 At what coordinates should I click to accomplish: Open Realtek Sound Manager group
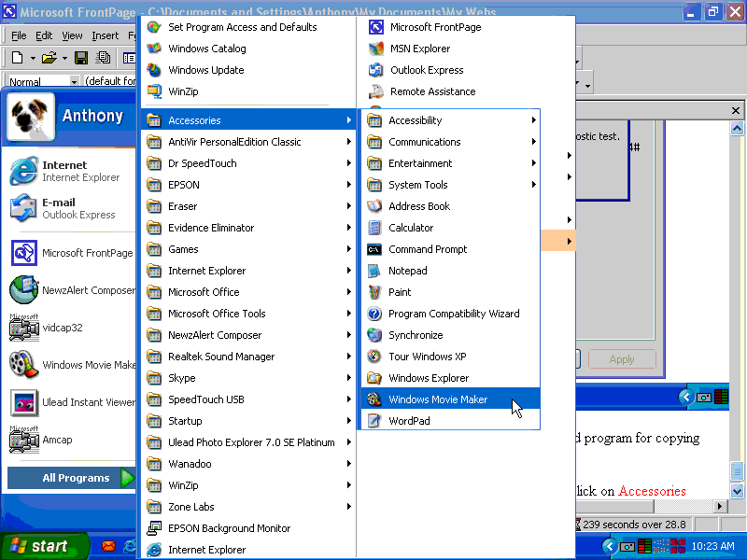(248, 357)
